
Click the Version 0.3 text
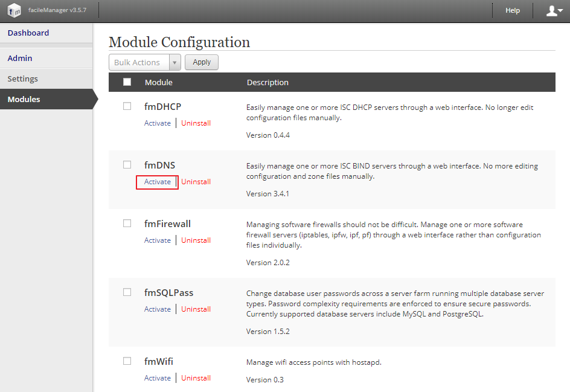(264, 380)
